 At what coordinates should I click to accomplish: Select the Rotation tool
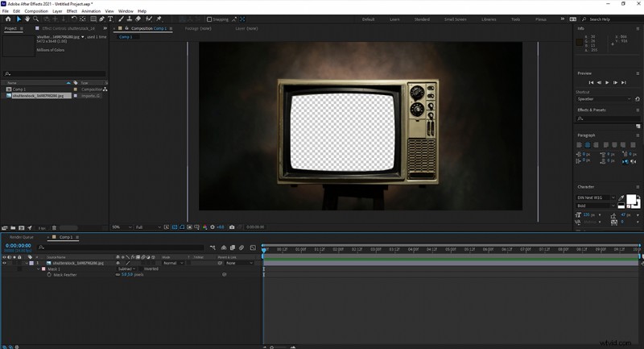coord(74,19)
